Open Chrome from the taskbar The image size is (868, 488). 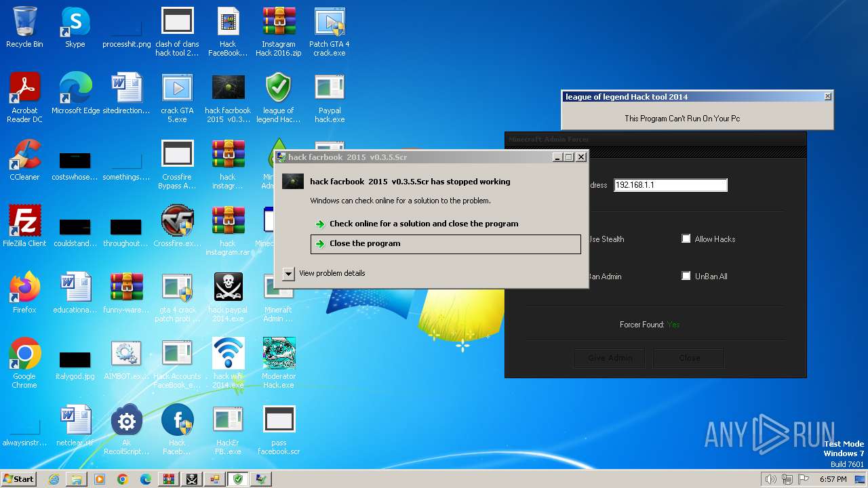pyautogui.click(x=123, y=479)
